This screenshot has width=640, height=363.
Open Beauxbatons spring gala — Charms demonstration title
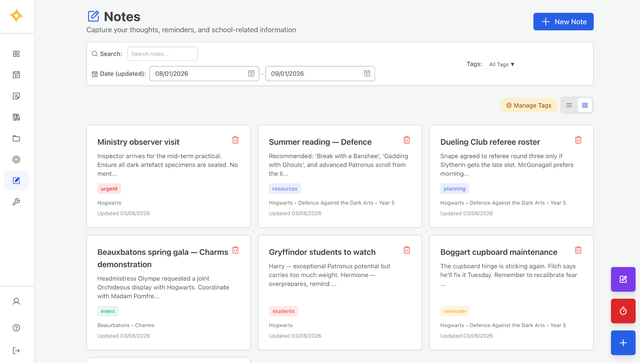pos(162,258)
